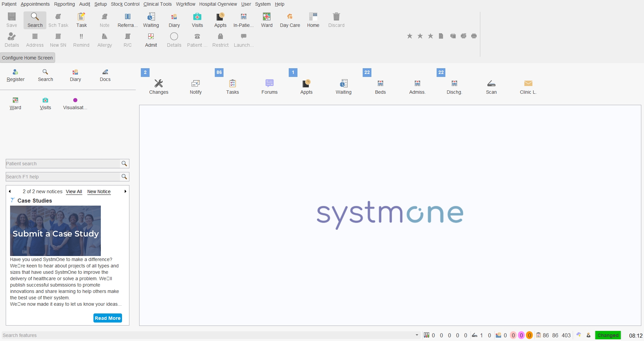The height and width of the screenshot is (341, 644).
Task: Click the View All notices link
Action: pyautogui.click(x=74, y=191)
